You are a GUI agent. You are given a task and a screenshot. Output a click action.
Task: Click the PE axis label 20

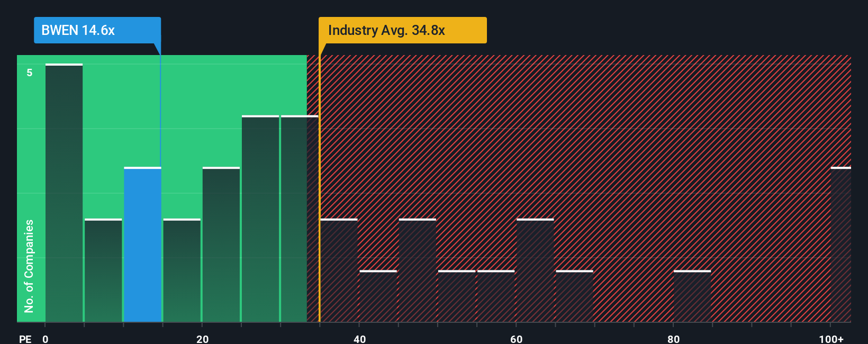(202, 339)
